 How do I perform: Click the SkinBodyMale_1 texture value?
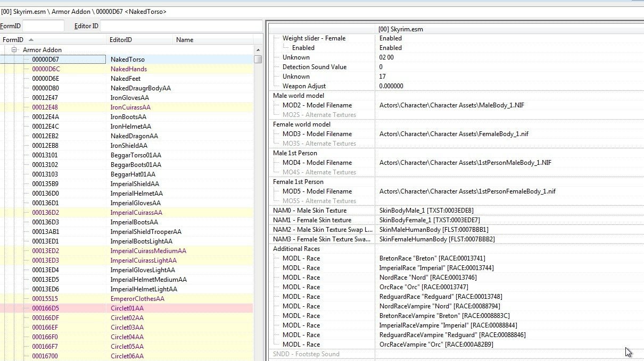[426, 211]
